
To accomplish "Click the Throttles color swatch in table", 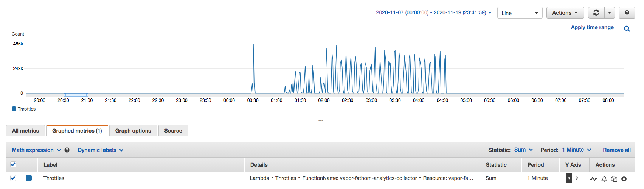I will 29,178.
